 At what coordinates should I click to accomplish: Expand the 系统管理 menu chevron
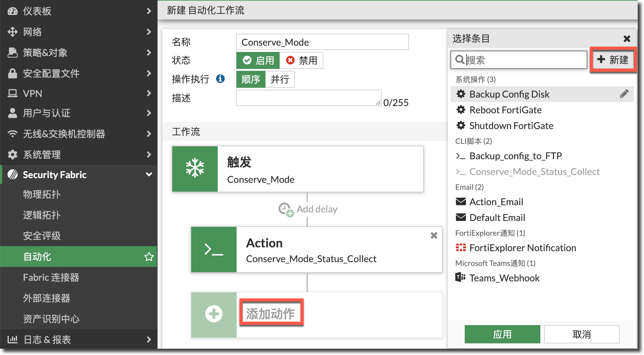coord(149,155)
